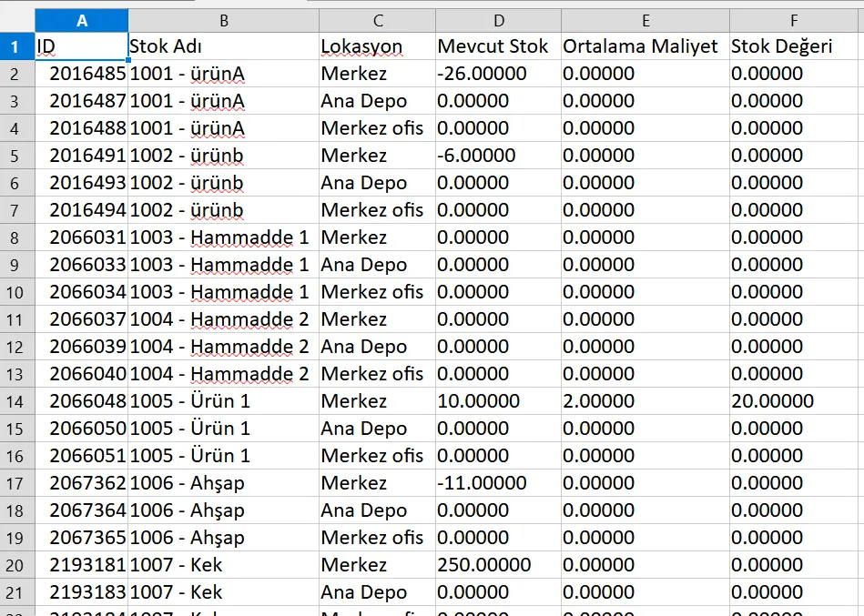This screenshot has width=864, height=616.
Task: Click the 'Stok Değeri' header cell
Action: tap(794, 46)
